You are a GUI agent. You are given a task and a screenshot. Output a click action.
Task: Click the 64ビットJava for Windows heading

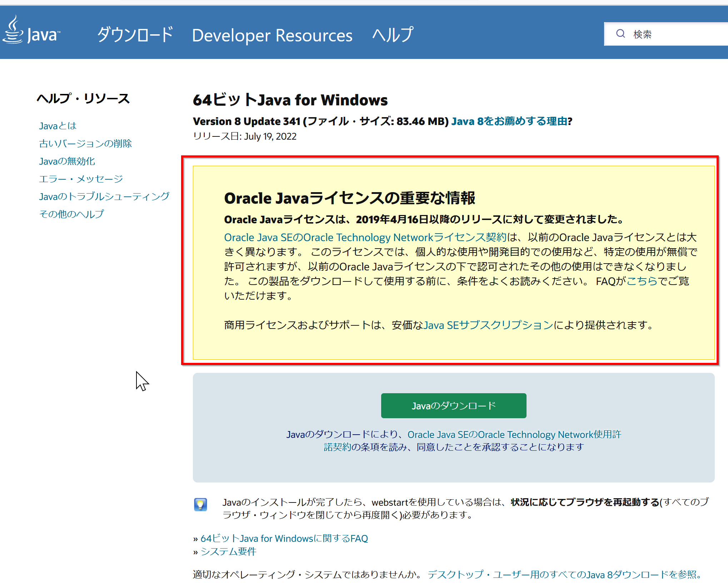point(290,100)
